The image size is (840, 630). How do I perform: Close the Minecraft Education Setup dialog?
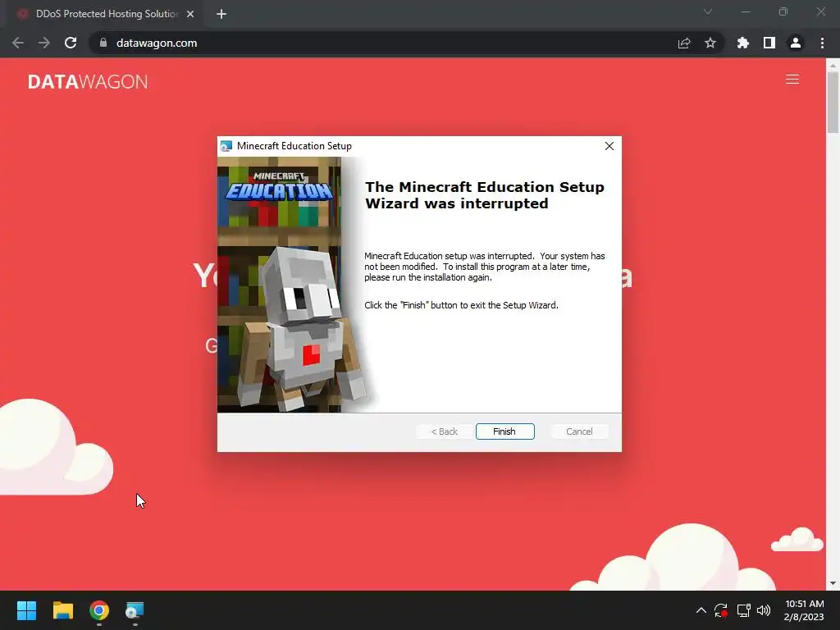(x=609, y=146)
